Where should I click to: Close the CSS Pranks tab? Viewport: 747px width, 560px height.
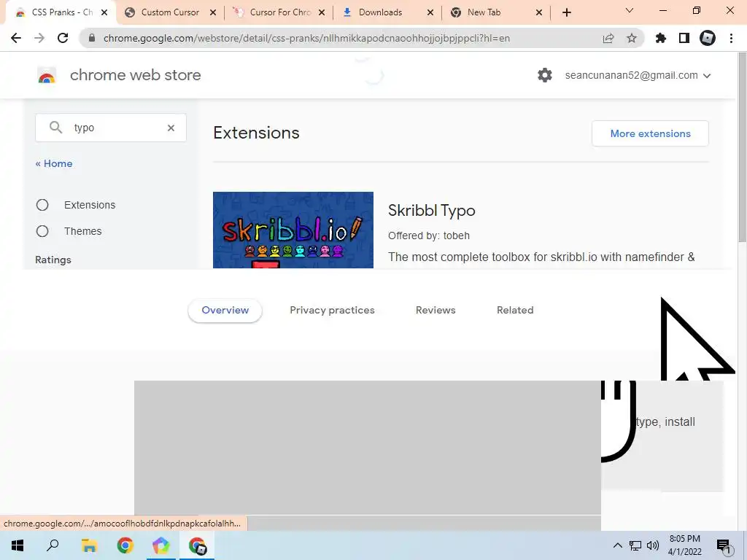104,12
